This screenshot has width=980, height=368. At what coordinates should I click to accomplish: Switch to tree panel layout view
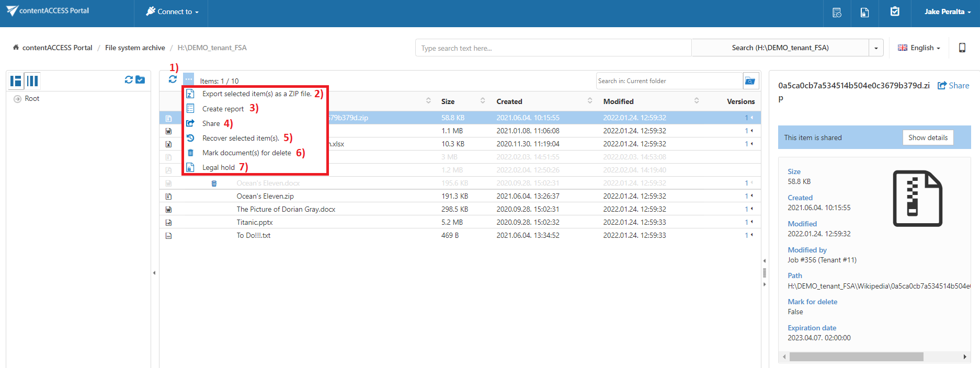pyautogui.click(x=16, y=81)
